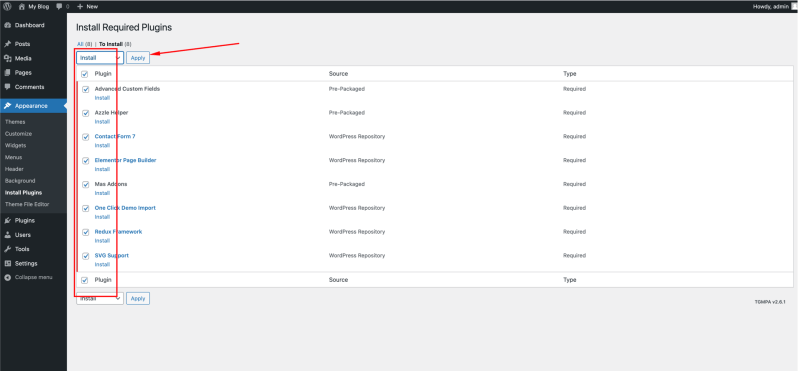798x371 pixels.
Task: Click the Users icon in sidebar
Action: [x=8, y=235]
